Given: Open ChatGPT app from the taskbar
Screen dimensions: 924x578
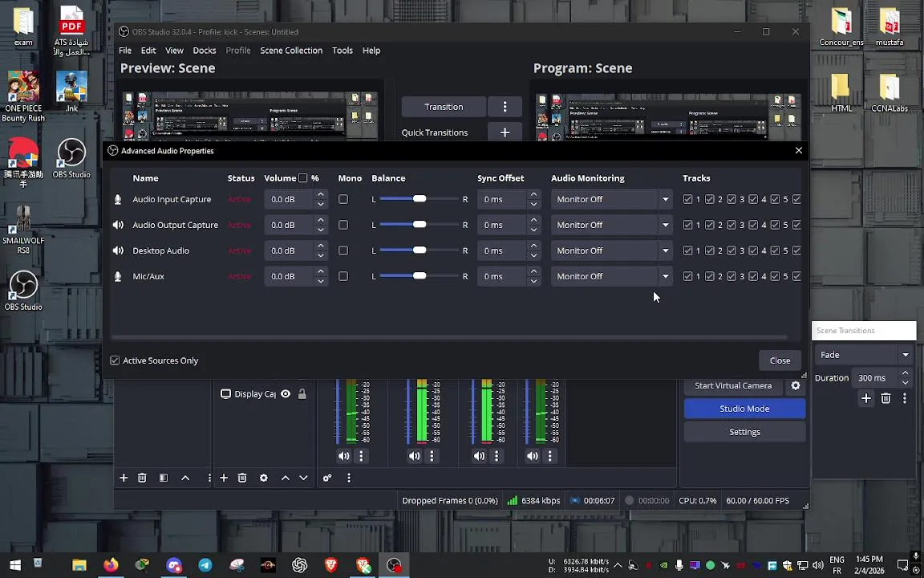Looking at the screenshot, I should point(299,565).
